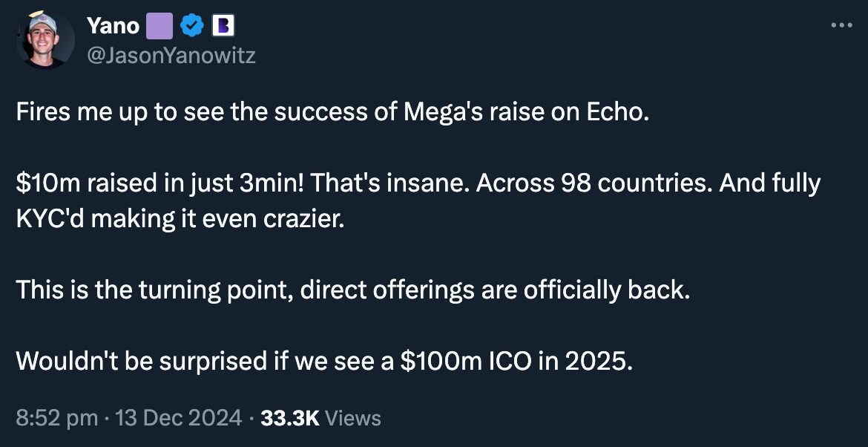Click the "Views" label
Screen dimensions: 868x447
353,417
